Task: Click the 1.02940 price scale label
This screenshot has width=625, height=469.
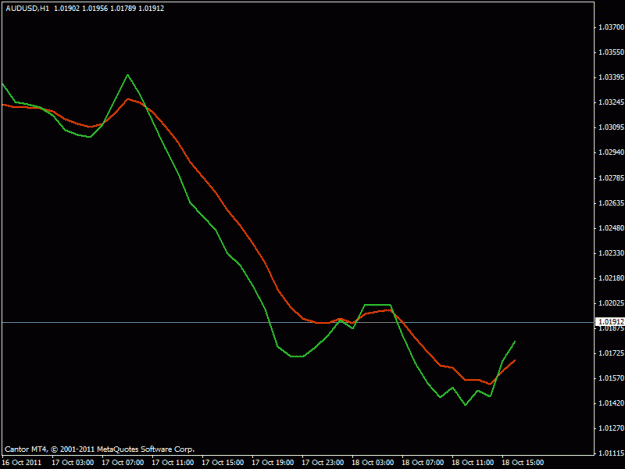Action: 611,153
